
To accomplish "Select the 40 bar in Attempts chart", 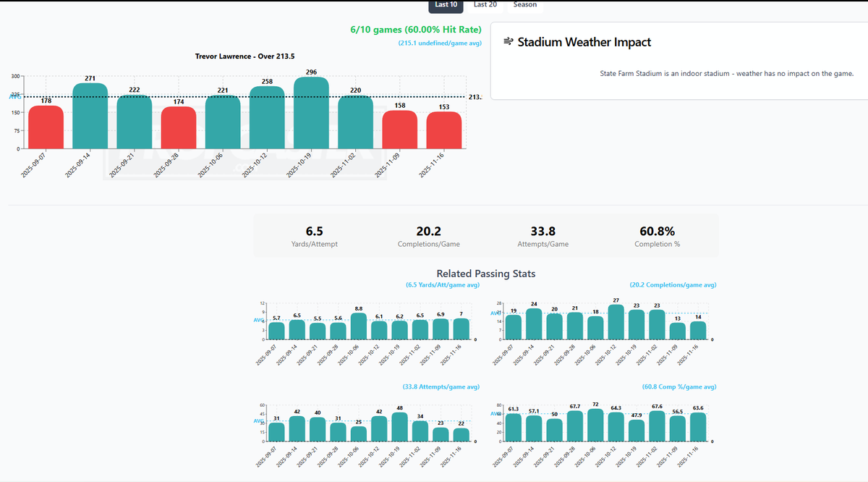I will pos(318,429).
